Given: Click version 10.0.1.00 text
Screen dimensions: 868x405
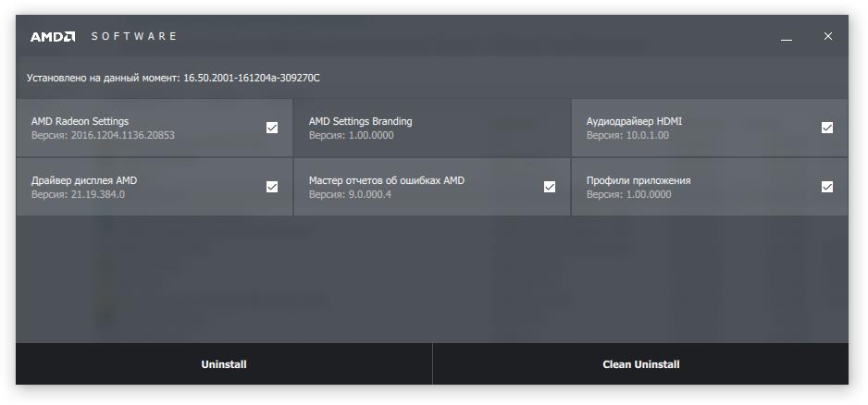Looking at the screenshot, I should tap(647, 135).
